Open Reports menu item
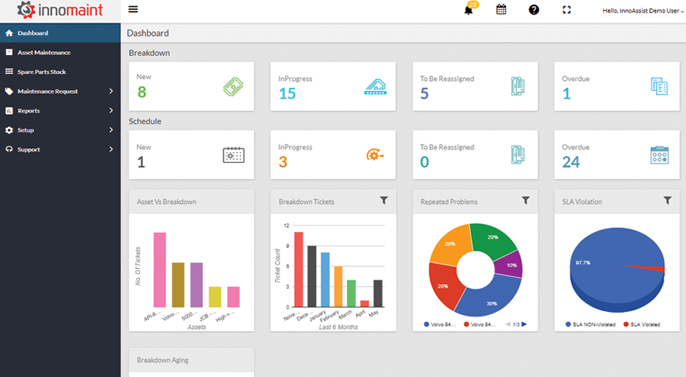The image size is (686, 377). [60, 111]
